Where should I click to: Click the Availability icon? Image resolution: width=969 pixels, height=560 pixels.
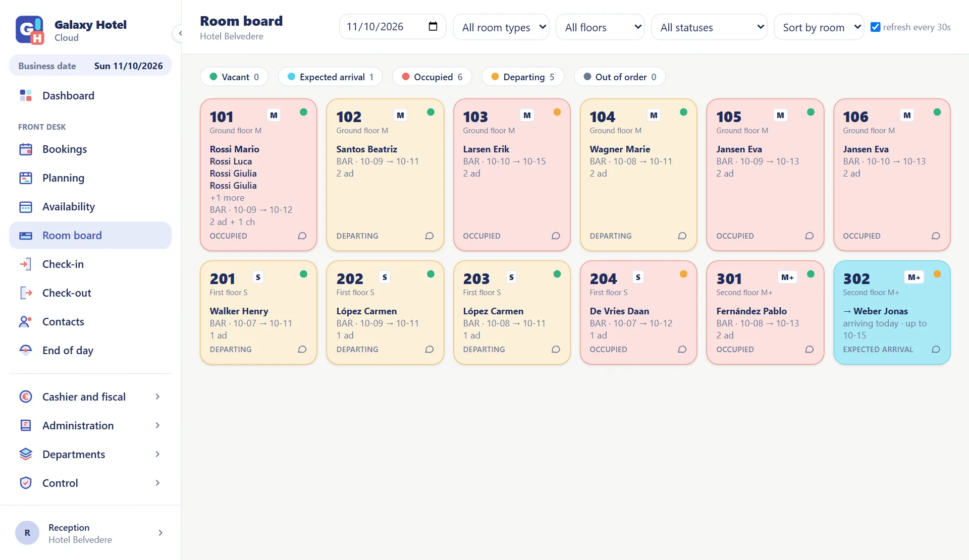click(x=26, y=207)
